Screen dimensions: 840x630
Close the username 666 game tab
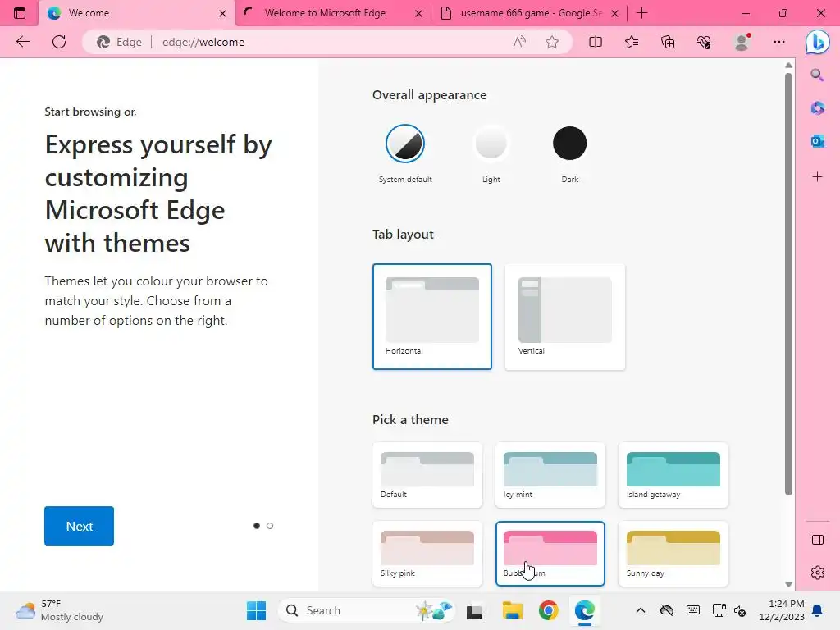click(x=615, y=13)
